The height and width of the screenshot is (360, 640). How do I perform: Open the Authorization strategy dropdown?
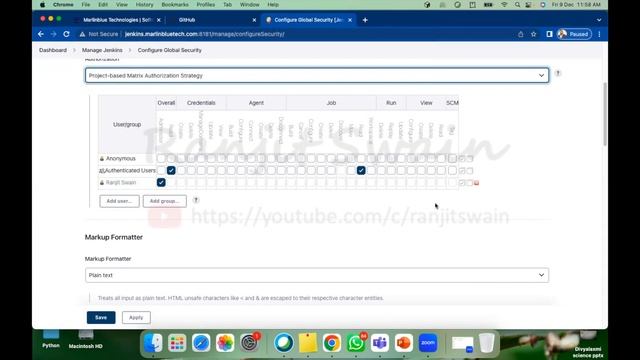coord(317,76)
